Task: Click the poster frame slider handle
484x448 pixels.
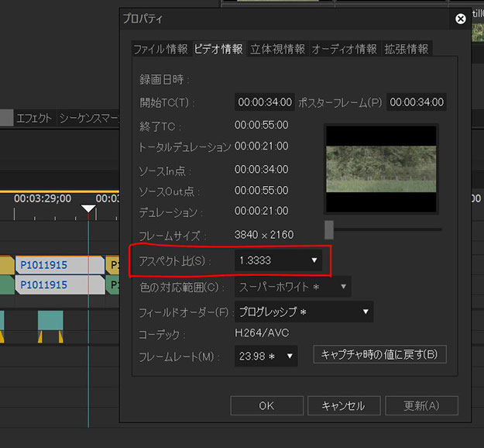Action: [x=329, y=229]
